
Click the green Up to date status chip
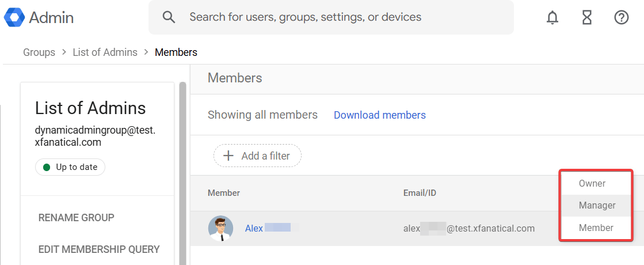pyautogui.click(x=70, y=167)
